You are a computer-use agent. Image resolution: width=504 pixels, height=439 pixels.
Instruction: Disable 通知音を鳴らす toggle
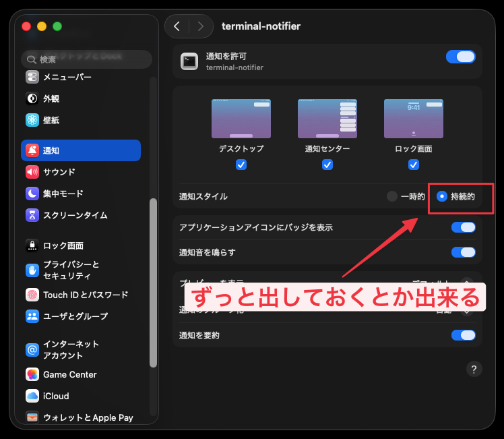(x=464, y=252)
